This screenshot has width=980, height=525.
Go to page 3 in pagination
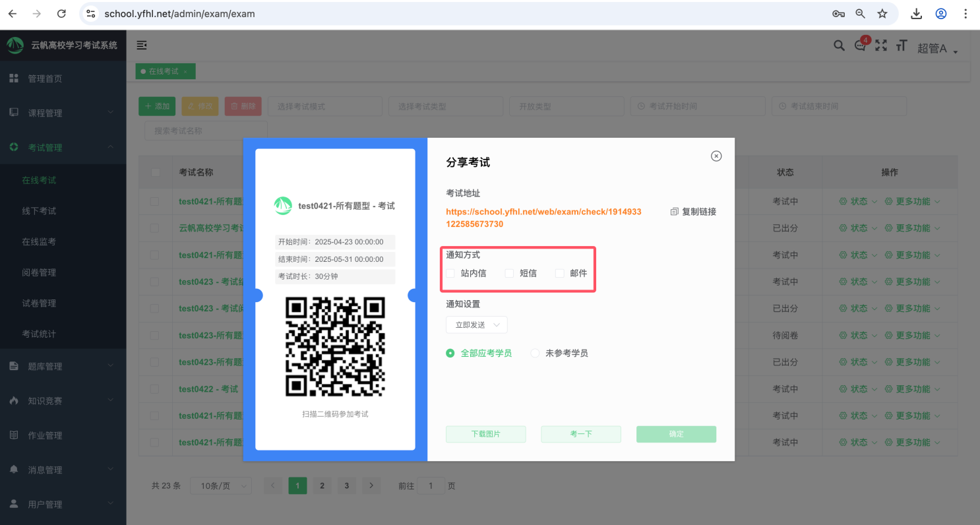pyautogui.click(x=347, y=486)
